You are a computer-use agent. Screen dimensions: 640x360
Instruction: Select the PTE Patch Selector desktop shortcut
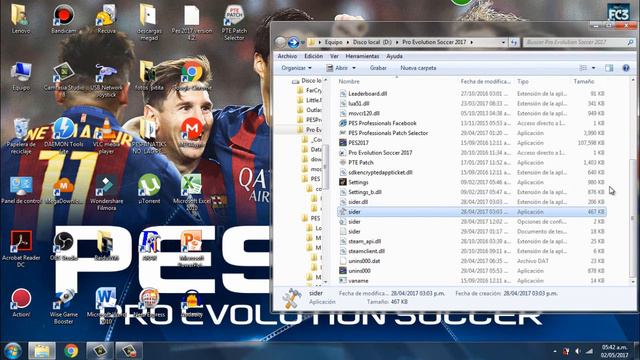click(234, 22)
